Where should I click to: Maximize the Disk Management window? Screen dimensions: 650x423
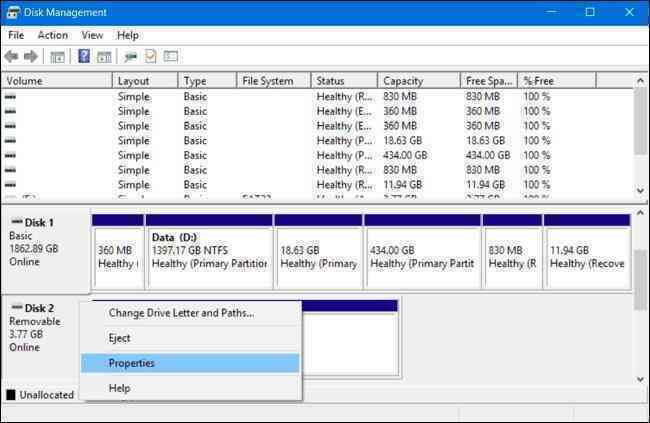pyautogui.click(x=590, y=12)
